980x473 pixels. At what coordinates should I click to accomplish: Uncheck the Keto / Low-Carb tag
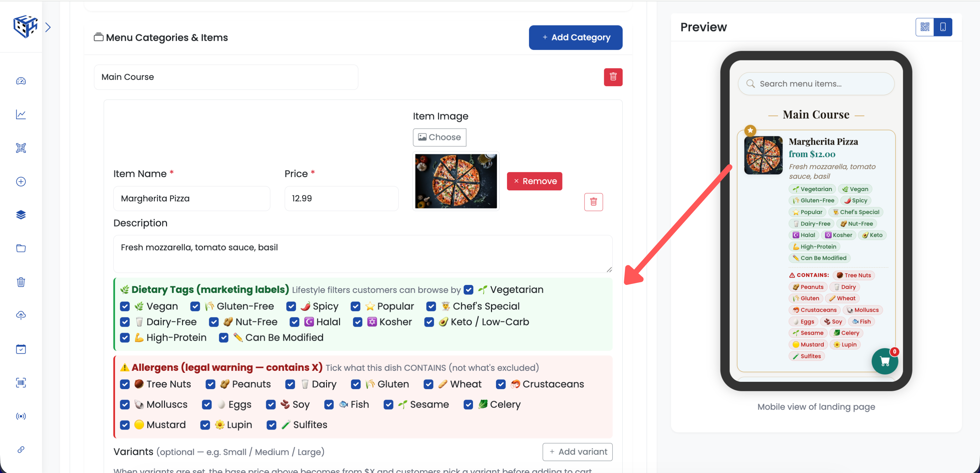click(429, 322)
